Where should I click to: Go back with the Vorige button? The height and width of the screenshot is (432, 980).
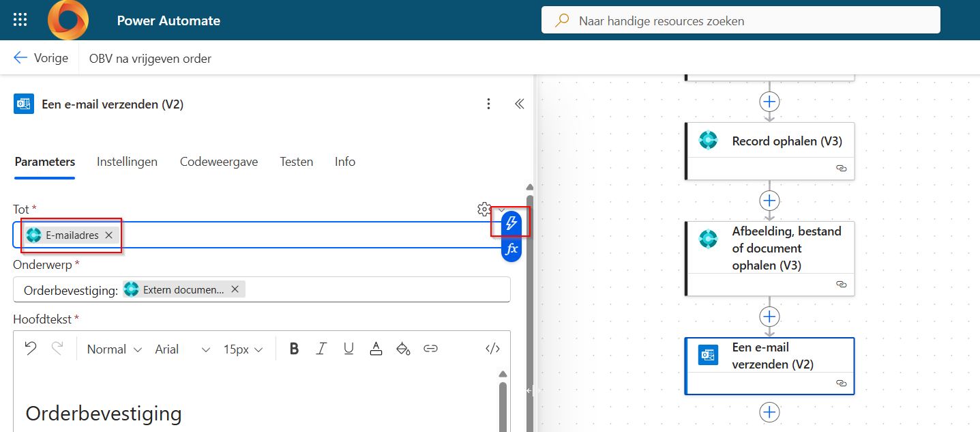point(41,58)
